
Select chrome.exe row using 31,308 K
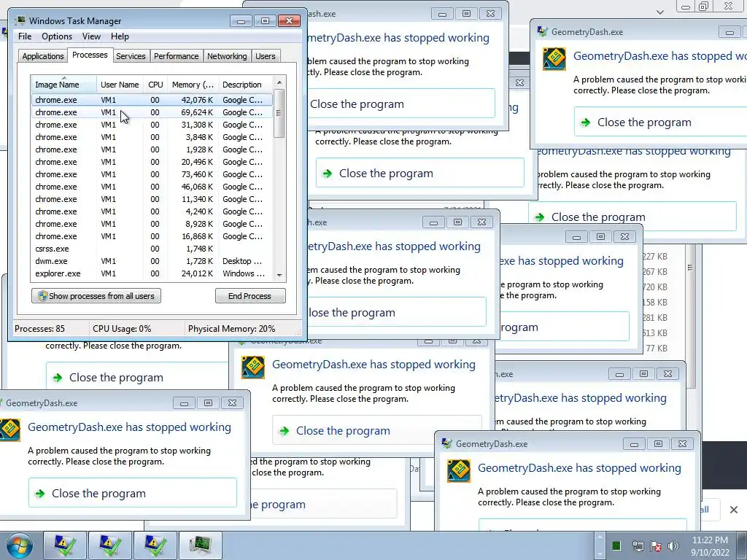click(x=152, y=125)
